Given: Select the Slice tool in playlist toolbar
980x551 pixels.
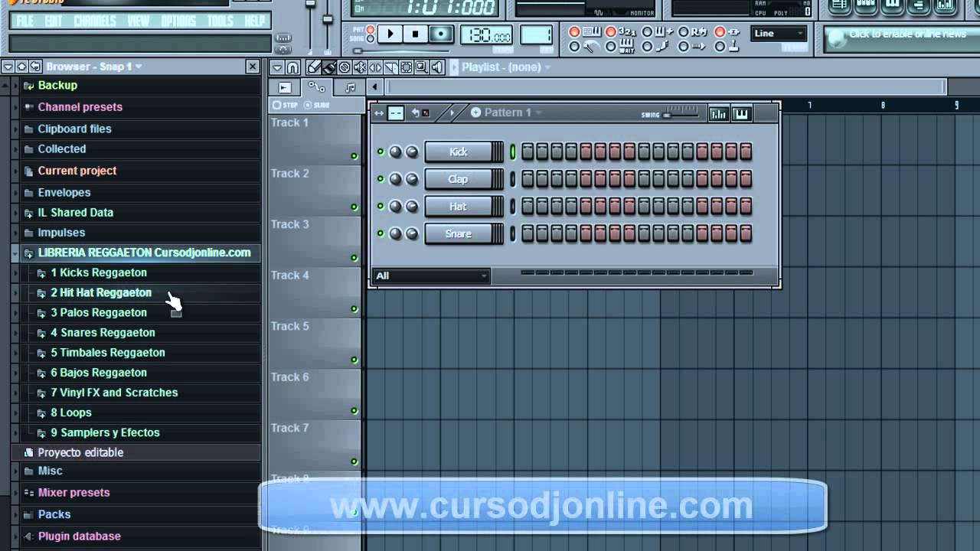Looking at the screenshot, I should [x=390, y=67].
